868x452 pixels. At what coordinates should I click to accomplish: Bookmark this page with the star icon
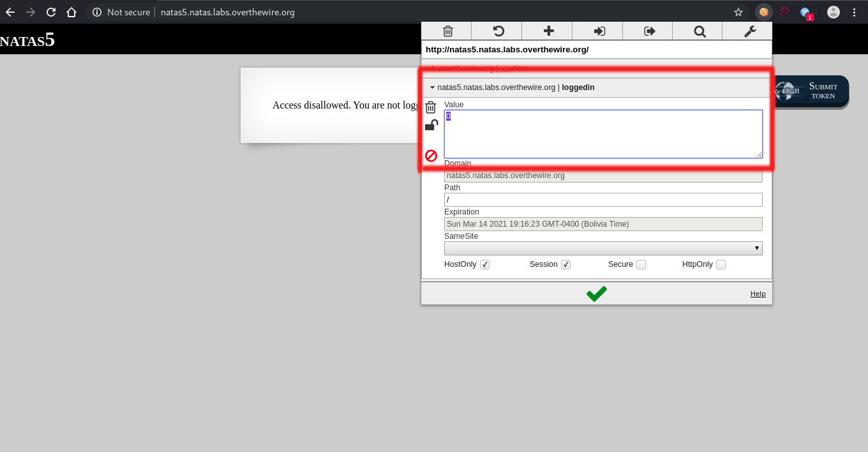coord(738,12)
